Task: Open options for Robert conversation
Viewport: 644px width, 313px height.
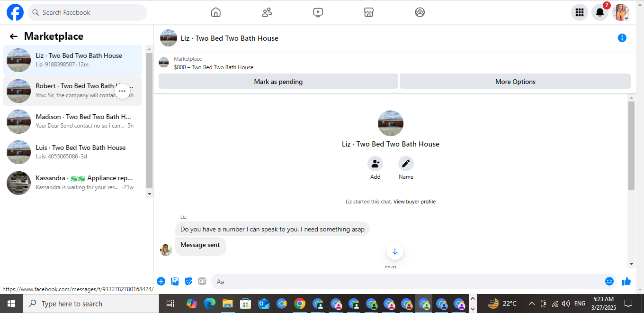Action: 122,91
